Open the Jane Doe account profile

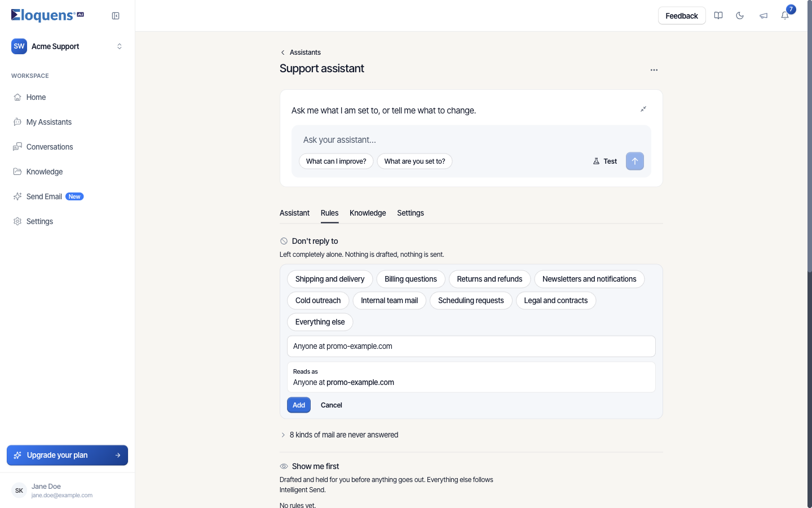pos(68,491)
